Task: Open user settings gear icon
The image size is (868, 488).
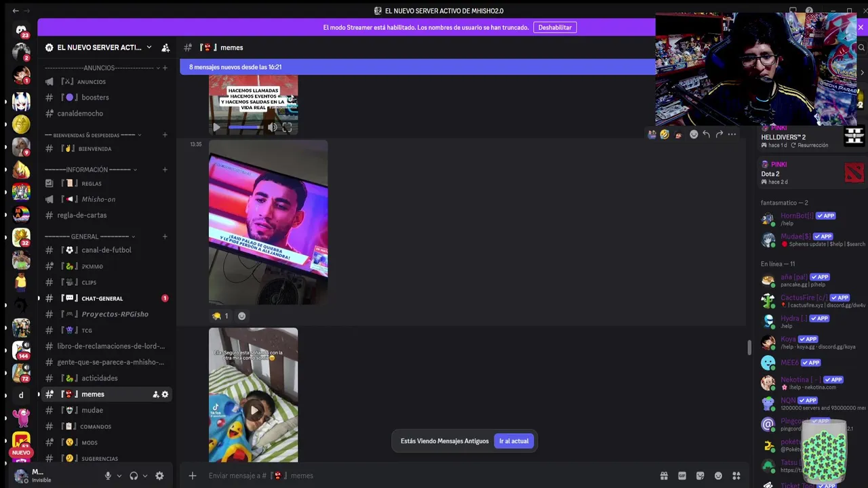Action: [x=159, y=476]
